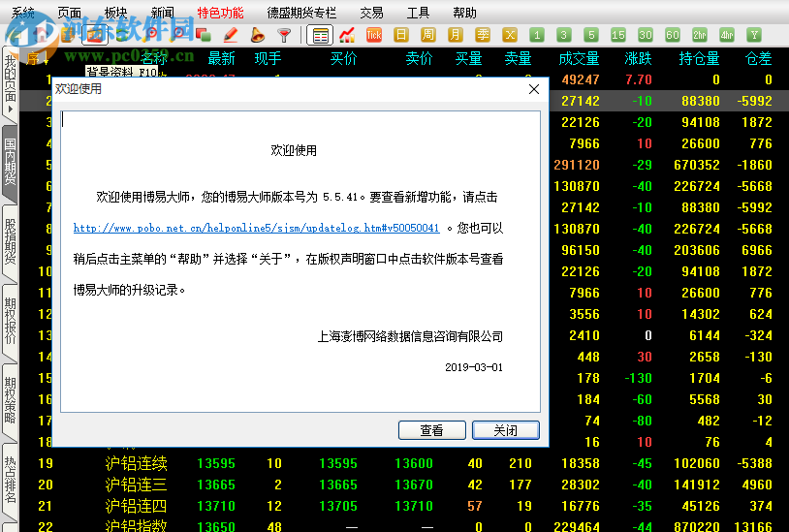The image size is (789, 532).
Task: Sort by the 现手 column header
Action: [268, 59]
